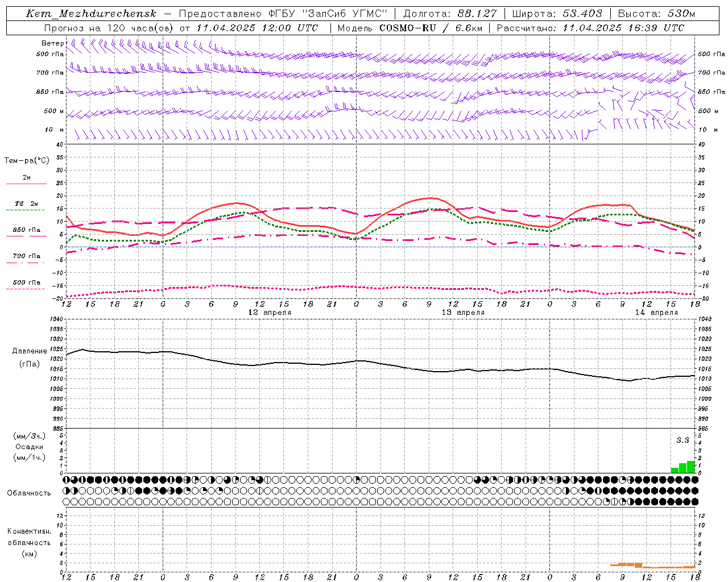Click the Td 2м dew point legend entry
Viewport: 728px width, 582px height.
point(27,203)
